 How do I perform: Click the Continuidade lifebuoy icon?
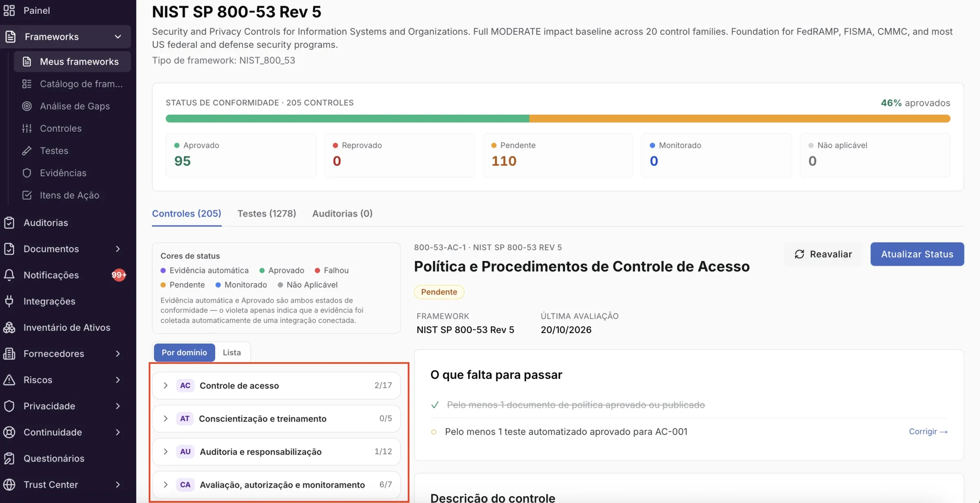tap(9, 432)
